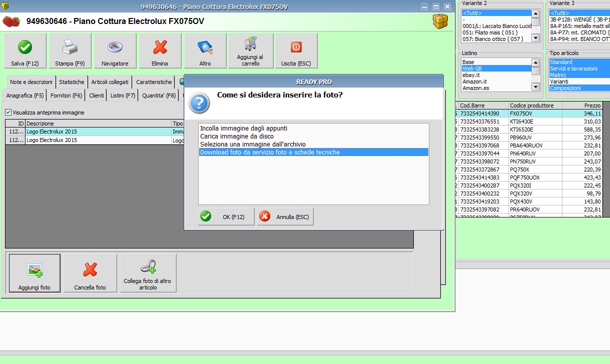Select 0001/L: Laccato Bianco Lucido entry

(x=496, y=26)
